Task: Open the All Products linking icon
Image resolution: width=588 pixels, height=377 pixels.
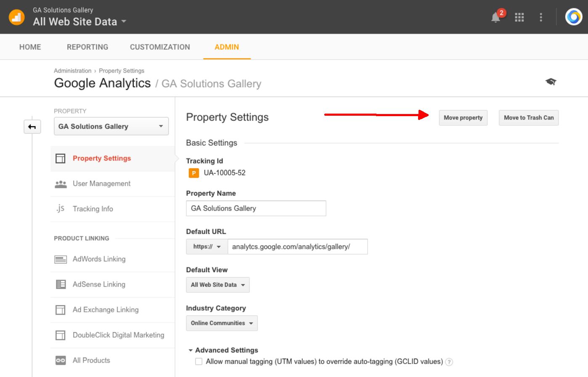Action: coord(60,360)
